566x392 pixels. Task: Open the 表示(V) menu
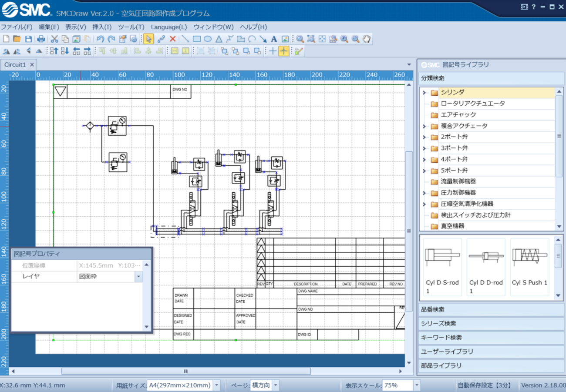76,27
